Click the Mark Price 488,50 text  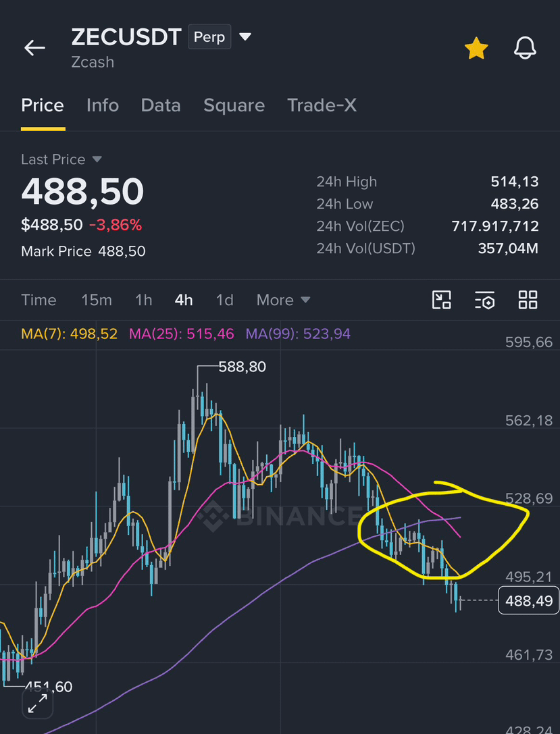click(x=83, y=251)
